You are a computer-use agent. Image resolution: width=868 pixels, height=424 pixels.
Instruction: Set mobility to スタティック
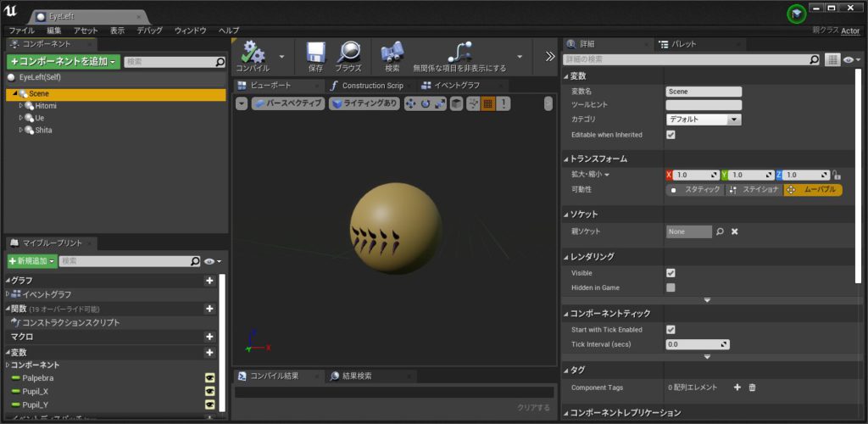click(x=696, y=190)
